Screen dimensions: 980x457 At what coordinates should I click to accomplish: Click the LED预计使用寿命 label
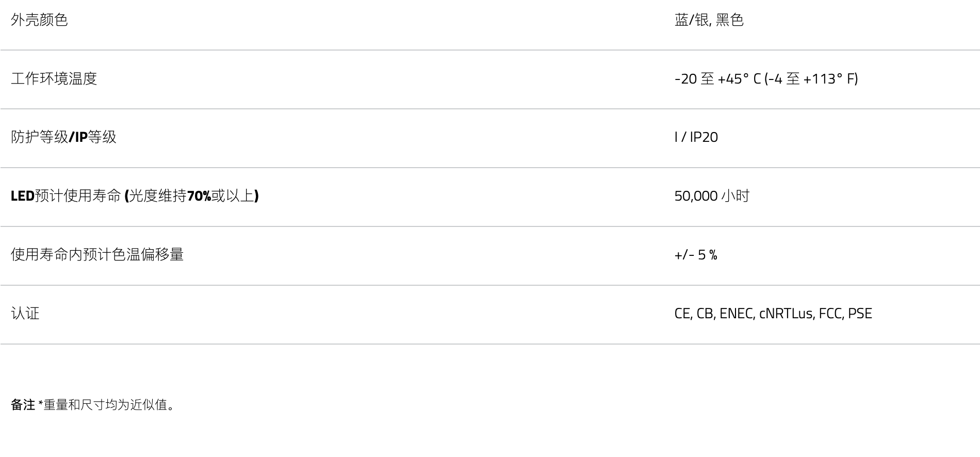pos(66,196)
